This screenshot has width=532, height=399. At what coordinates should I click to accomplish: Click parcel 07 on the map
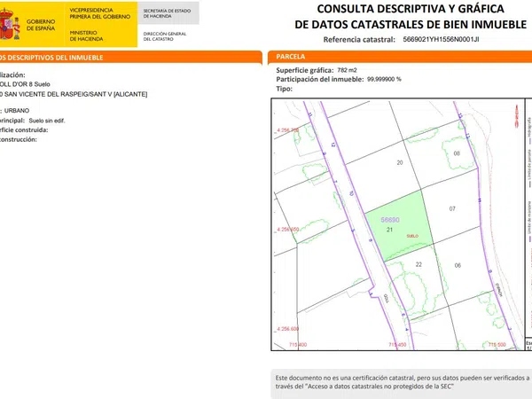tap(452, 208)
